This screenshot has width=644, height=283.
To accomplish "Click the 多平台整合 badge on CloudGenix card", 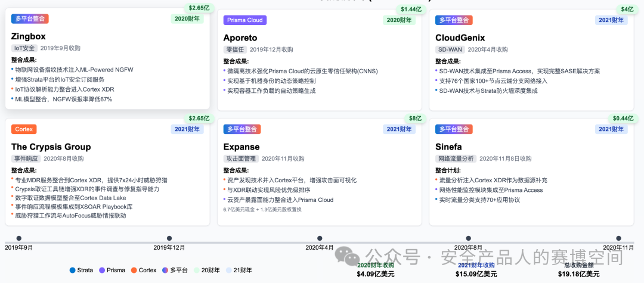I will [454, 20].
